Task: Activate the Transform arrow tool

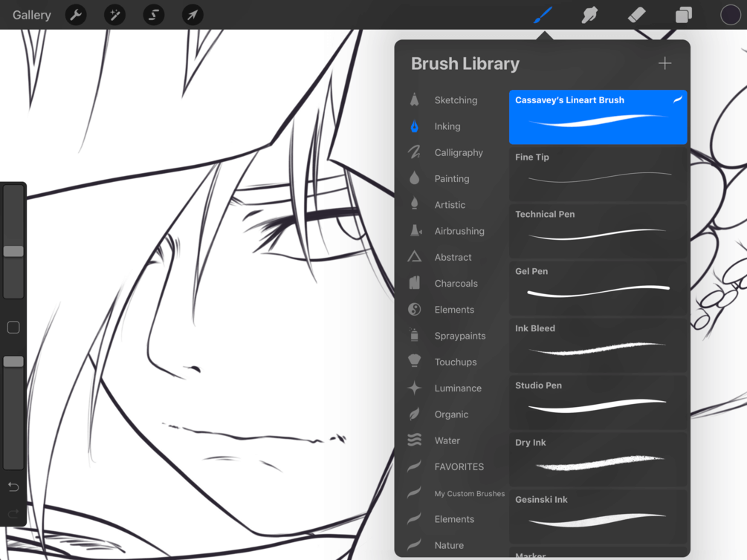Action: click(x=193, y=15)
